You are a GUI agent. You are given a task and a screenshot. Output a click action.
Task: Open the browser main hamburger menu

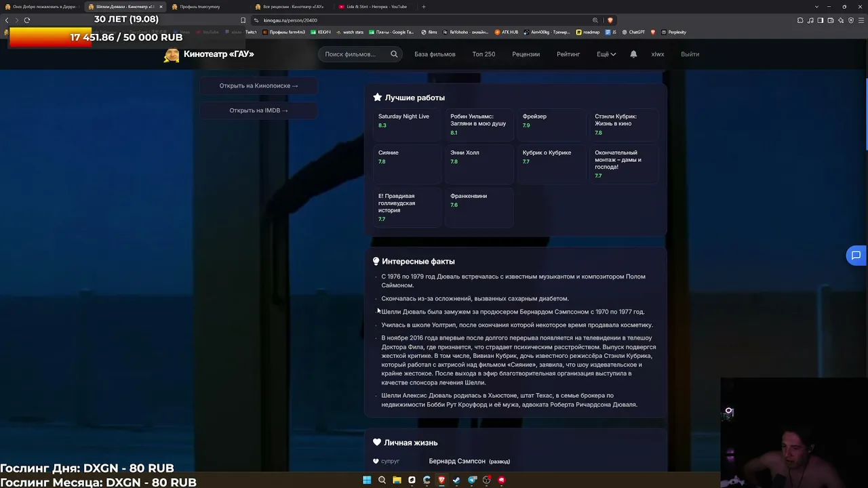click(x=861, y=20)
